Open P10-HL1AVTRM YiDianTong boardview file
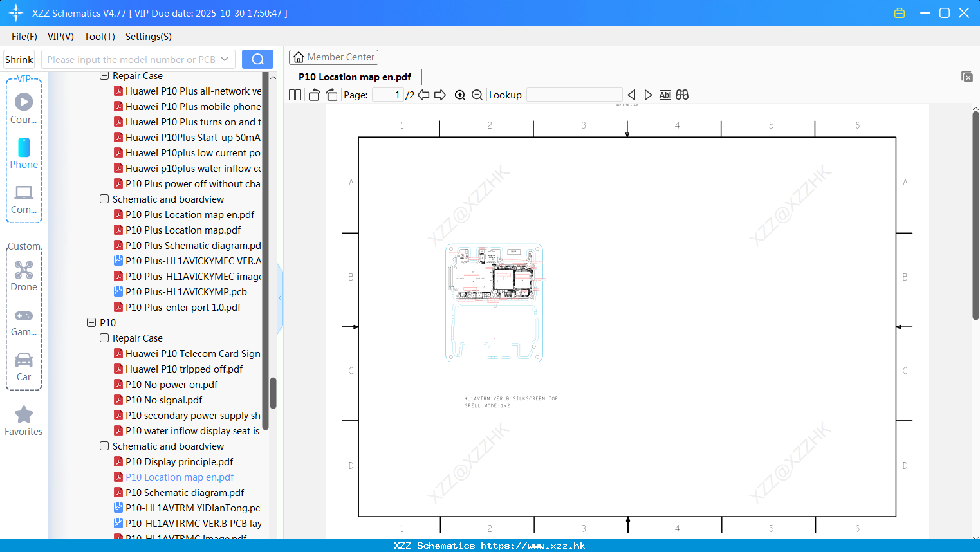Viewport: 980px width, 552px height. 187,508
